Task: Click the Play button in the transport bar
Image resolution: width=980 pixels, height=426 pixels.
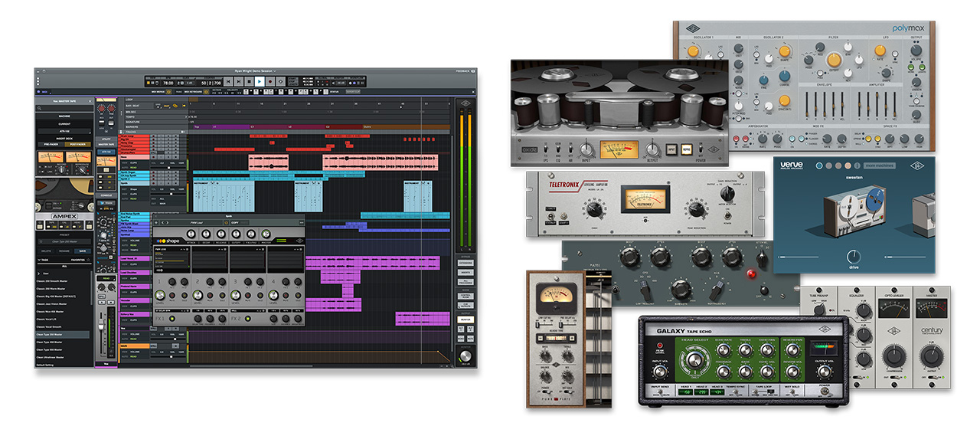Action: [x=260, y=81]
